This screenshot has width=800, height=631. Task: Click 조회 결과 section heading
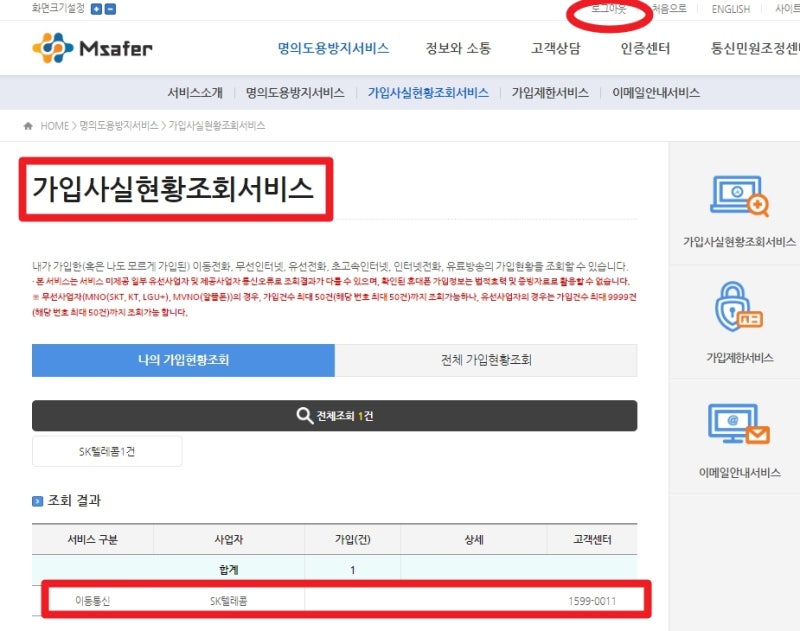74,501
